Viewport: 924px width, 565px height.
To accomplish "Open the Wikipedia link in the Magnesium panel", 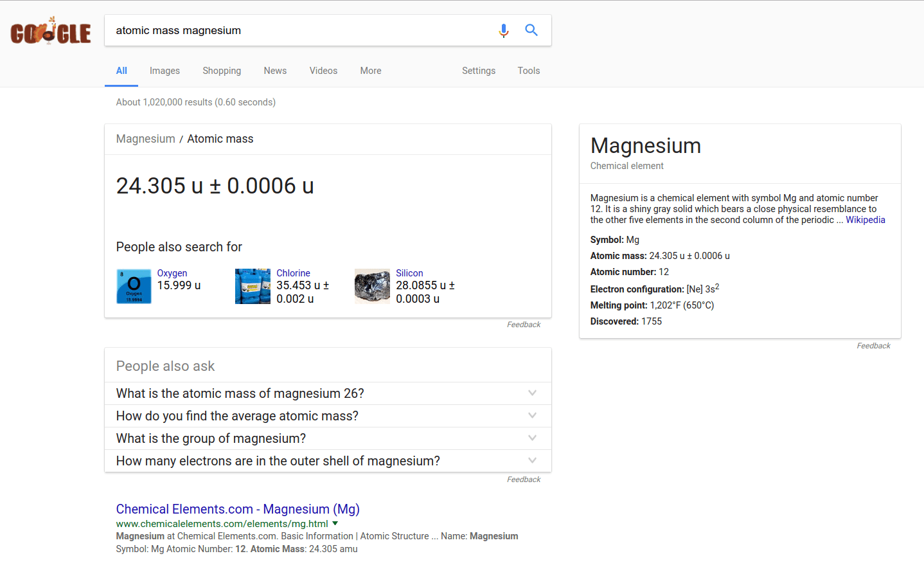I will point(865,219).
